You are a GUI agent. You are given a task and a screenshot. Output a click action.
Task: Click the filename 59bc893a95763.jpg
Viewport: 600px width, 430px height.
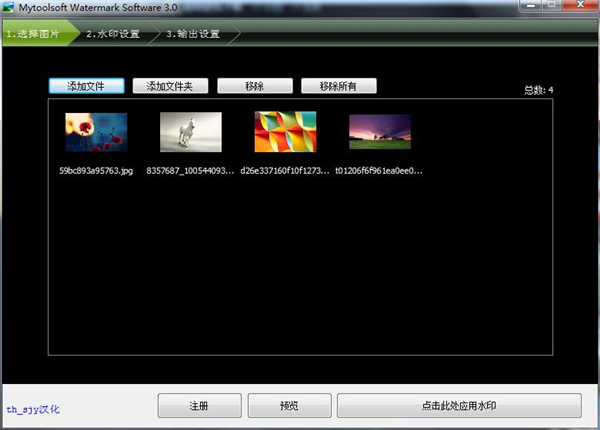tap(96, 170)
